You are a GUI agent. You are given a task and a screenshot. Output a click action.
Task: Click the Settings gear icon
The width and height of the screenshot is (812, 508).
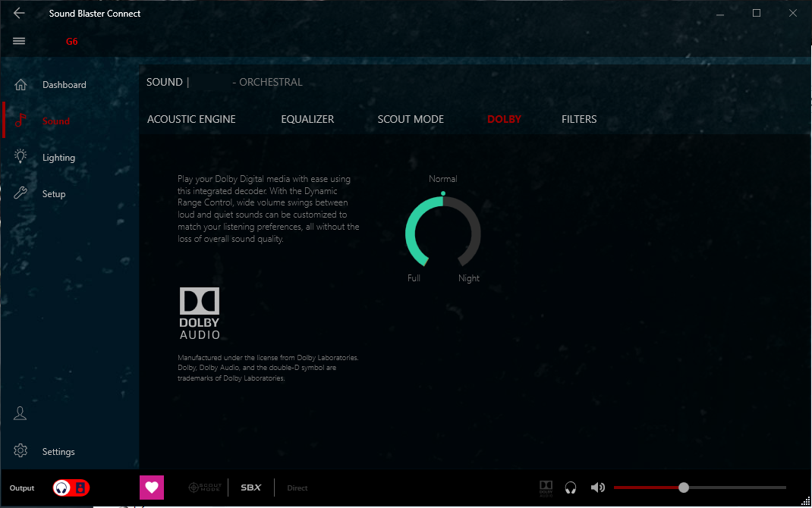tap(20, 450)
